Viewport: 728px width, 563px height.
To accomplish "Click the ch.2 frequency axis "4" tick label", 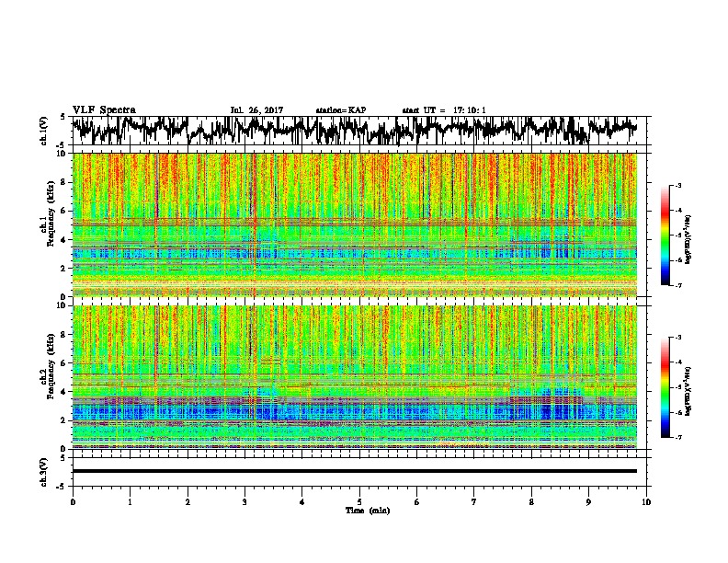I will click(63, 392).
